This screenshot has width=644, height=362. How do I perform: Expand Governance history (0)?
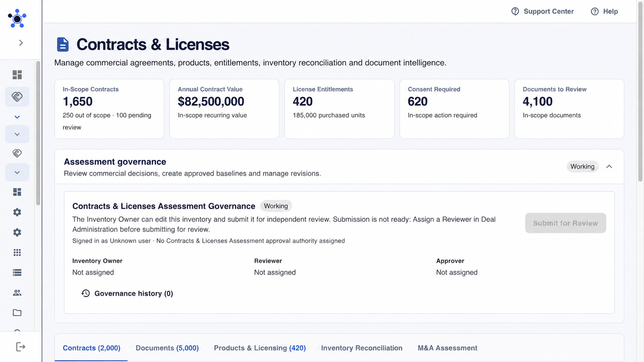point(127,294)
